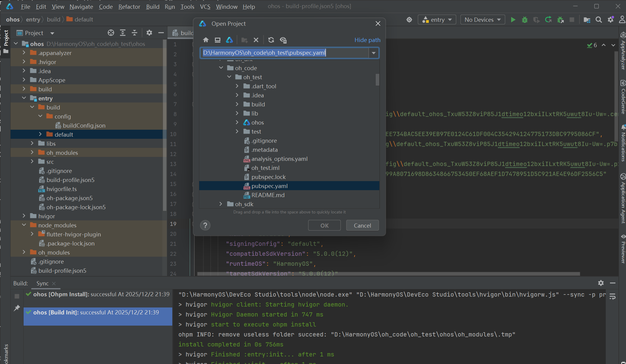Run the entry module with green Run arrow
626x364 pixels.
tap(513, 19)
